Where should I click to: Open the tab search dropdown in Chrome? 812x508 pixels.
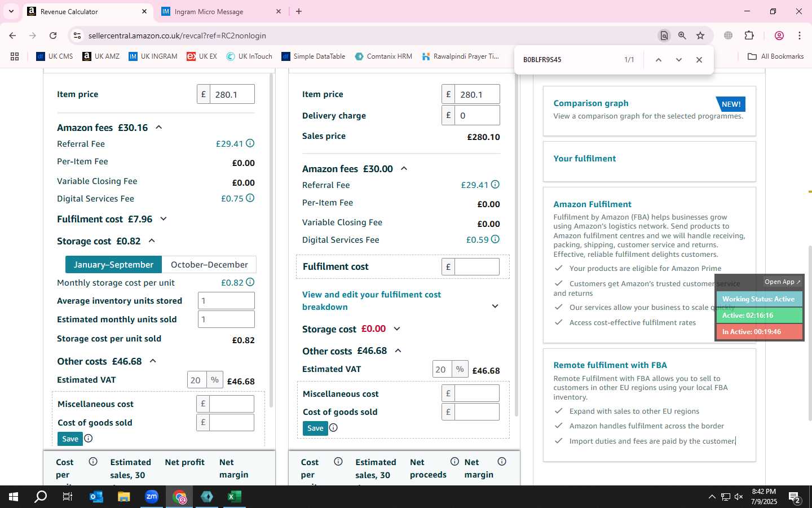click(x=11, y=11)
